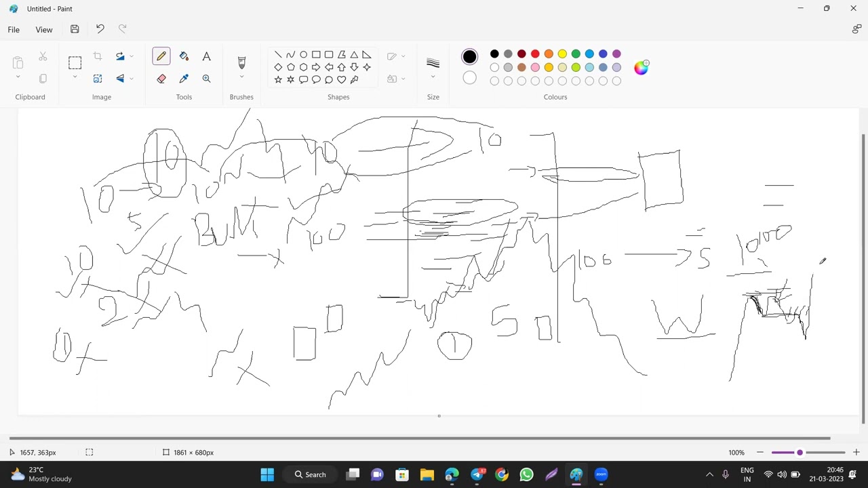This screenshot has height=488, width=868.
Task: Select the Eraser tool
Action: coord(161,79)
